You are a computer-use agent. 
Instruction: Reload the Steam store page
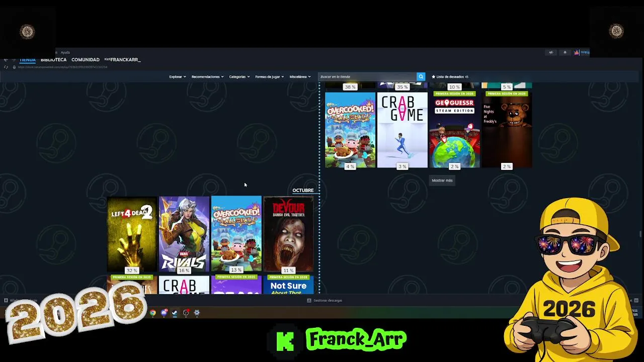pyautogui.click(x=6, y=67)
